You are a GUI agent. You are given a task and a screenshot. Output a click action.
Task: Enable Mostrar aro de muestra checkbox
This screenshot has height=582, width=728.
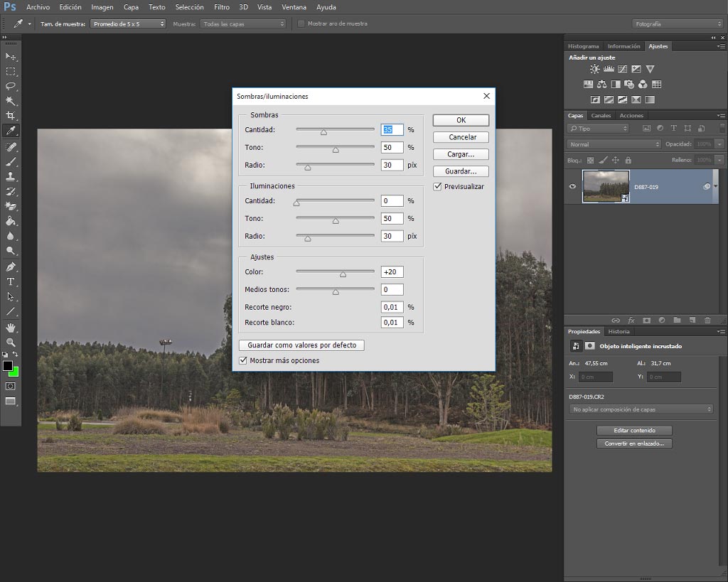pos(301,23)
